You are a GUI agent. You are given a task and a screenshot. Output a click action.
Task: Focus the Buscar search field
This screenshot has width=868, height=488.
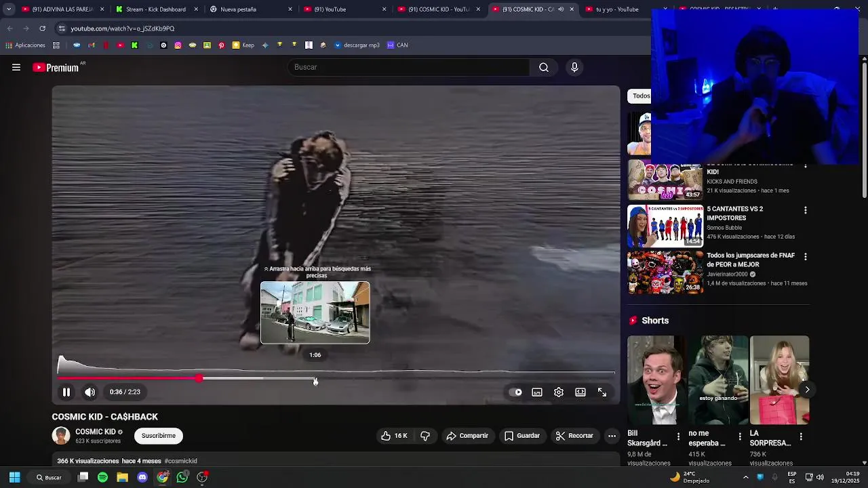410,67
